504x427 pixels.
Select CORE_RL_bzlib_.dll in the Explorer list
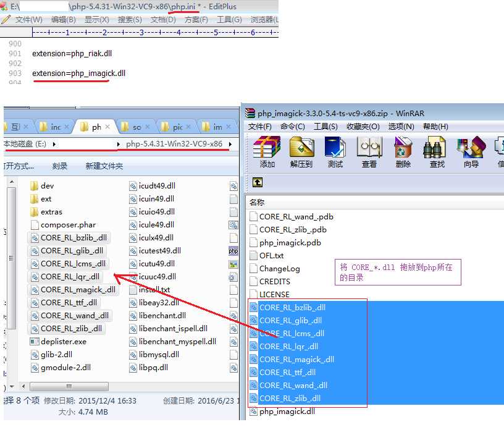[69, 238]
